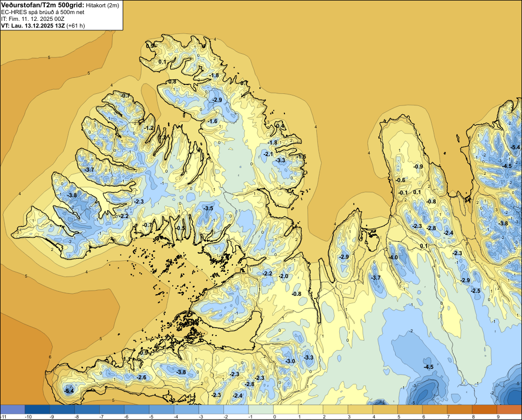Click the '-2.5' temperature label
Screen dimensions: 522x420
[476, 291]
